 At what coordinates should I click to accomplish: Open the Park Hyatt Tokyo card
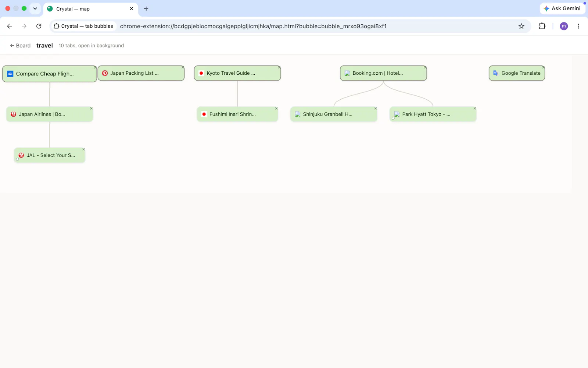(x=433, y=114)
